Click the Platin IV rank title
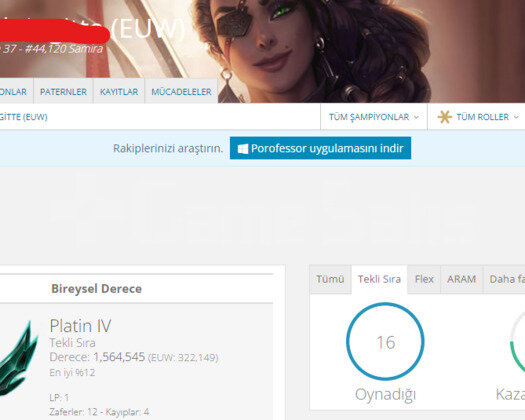The width and height of the screenshot is (525, 420). (80, 326)
